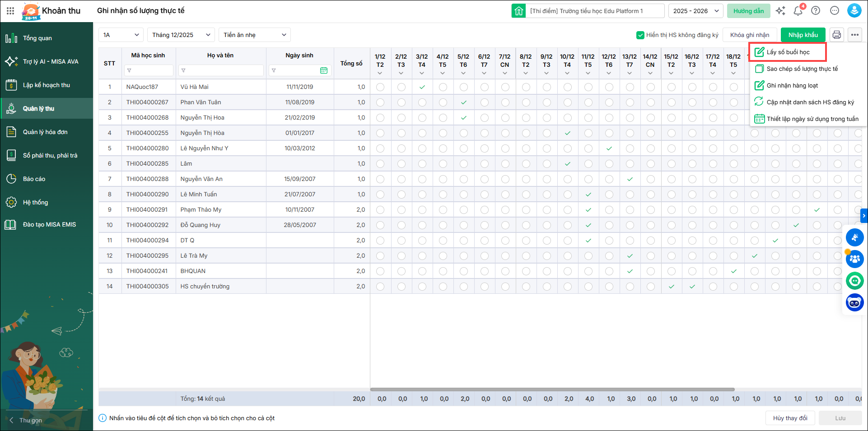Toggle the 3/12 attendance mark for Vũ Hà Mai
The width and height of the screenshot is (868, 431).
(x=422, y=87)
